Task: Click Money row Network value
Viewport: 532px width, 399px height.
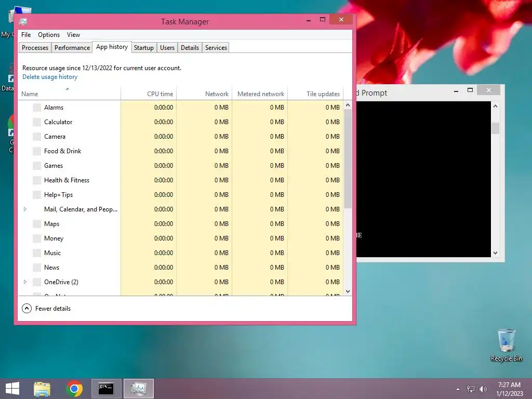Action: click(x=221, y=238)
